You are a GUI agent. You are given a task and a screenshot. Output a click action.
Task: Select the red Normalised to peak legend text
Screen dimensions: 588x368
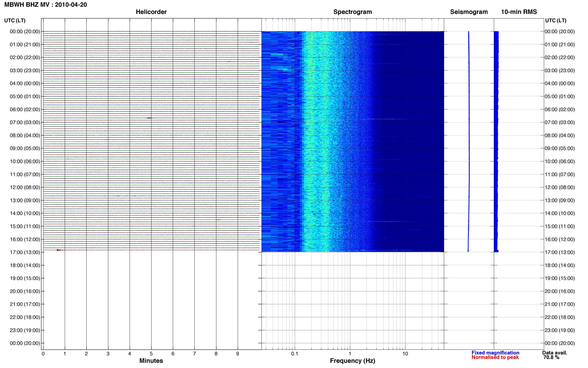495,357
